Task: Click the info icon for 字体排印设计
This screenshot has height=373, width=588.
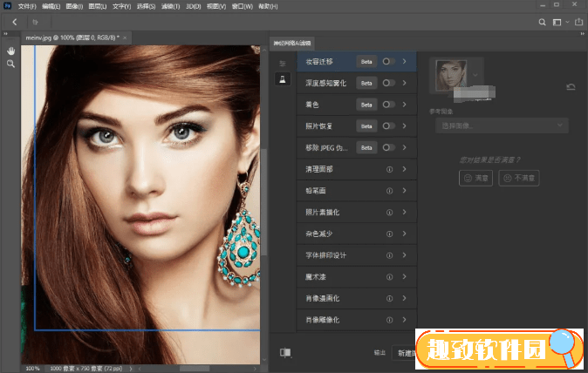Action: (x=390, y=255)
